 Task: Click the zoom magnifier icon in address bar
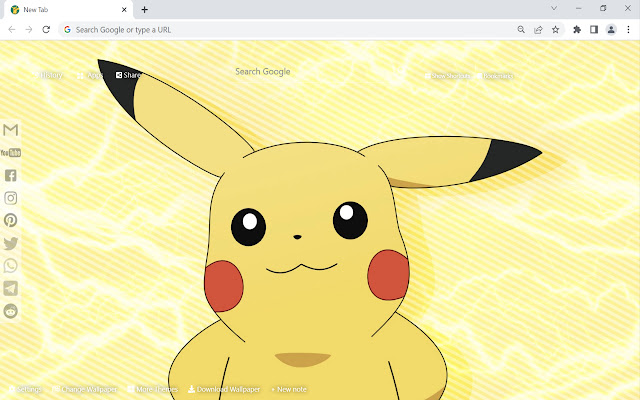(x=521, y=29)
